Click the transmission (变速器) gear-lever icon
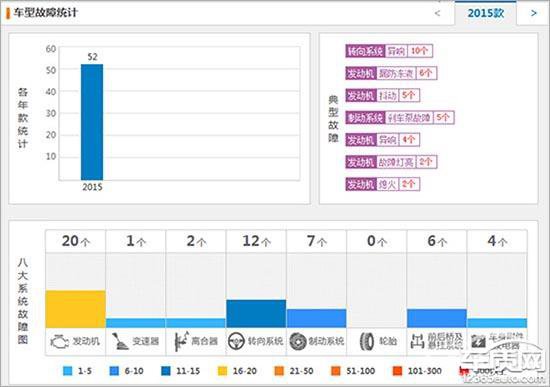 click(x=120, y=341)
